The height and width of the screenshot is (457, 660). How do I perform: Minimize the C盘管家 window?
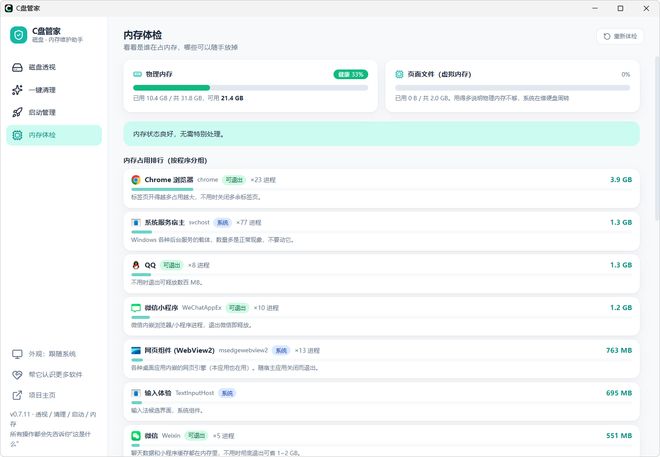(595, 8)
